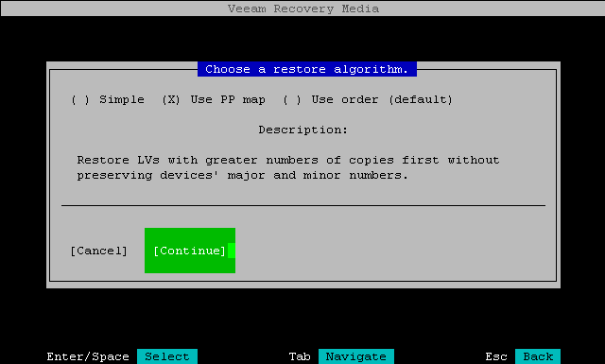
Task: Click the cyan Navigate hint
Action: pyautogui.click(x=356, y=356)
